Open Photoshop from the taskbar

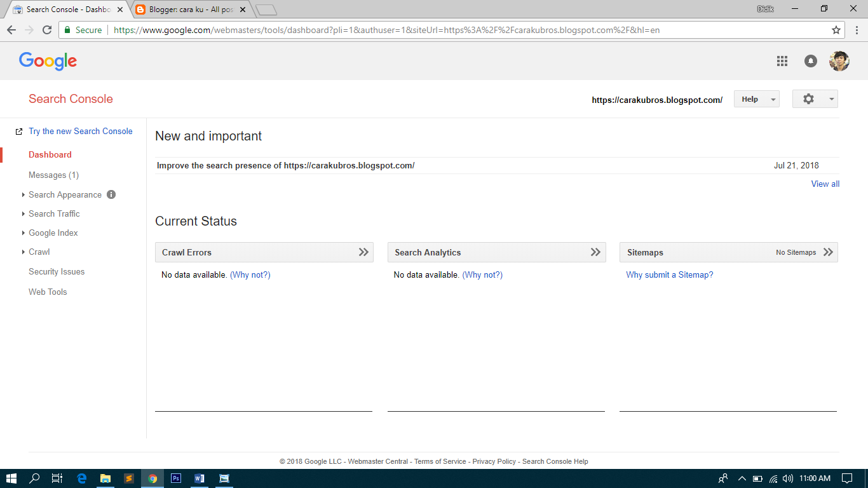[176, 478]
